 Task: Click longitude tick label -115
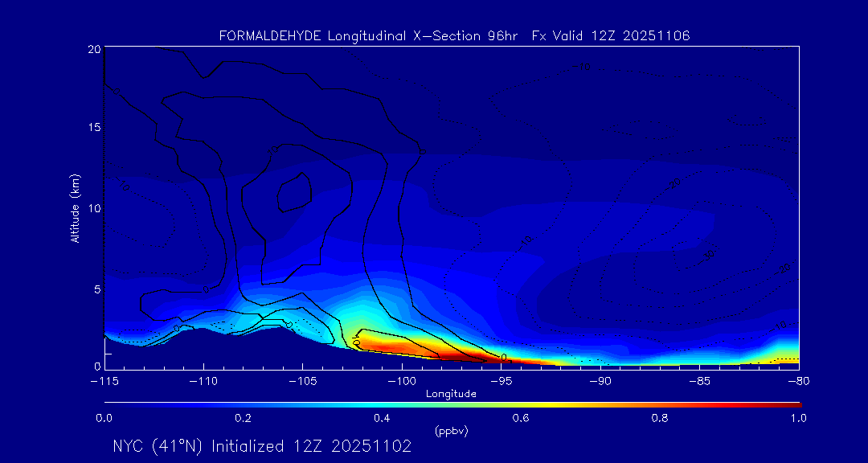tap(104, 381)
